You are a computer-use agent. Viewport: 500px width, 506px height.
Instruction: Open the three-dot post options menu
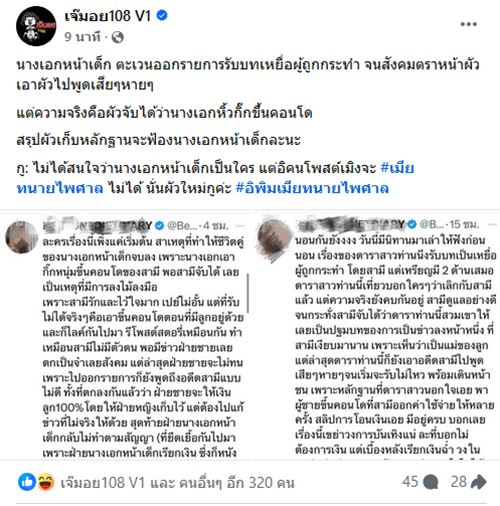pyautogui.click(x=469, y=24)
